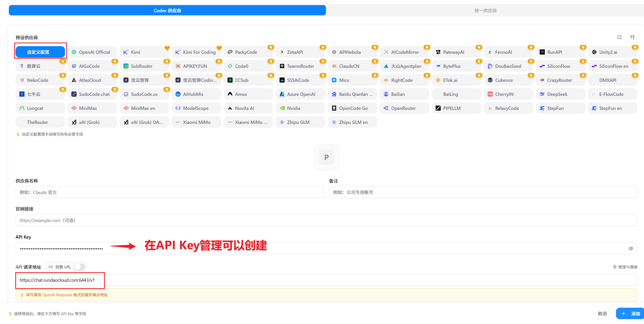
Task: Click the AICodeMirror preset icon
Action: click(x=386, y=52)
